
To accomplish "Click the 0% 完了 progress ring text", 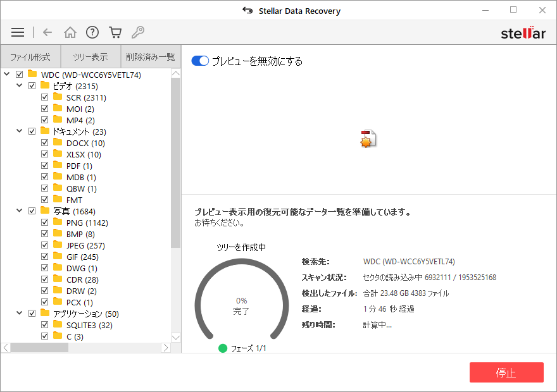I will point(241,306).
